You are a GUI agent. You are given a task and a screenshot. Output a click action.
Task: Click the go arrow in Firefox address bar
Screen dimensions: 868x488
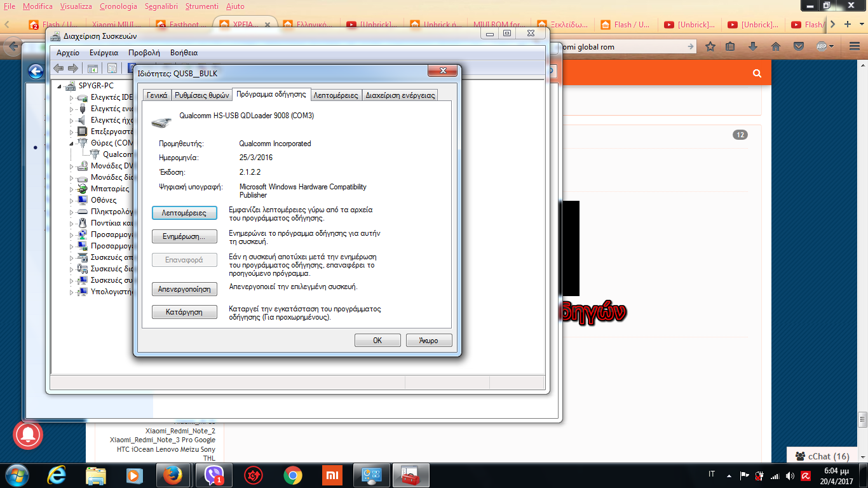click(x=691, y=46)
